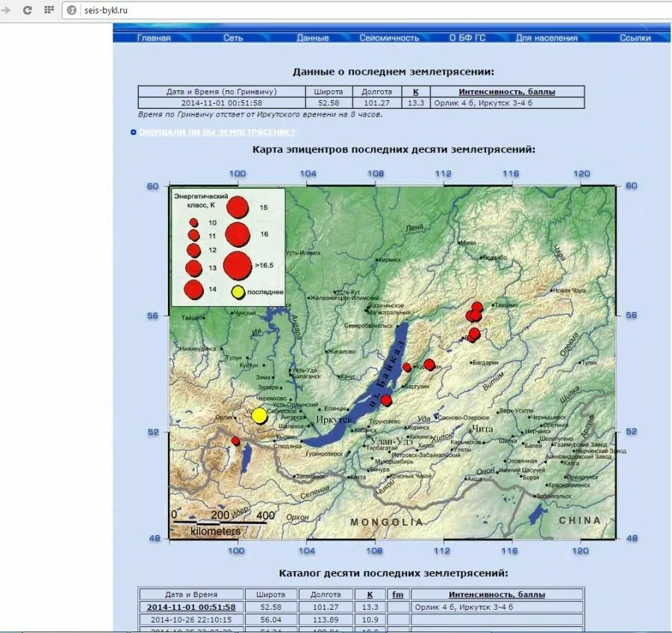Click the 'Северобайкальск' label on the map
Screen dimensions: 672x633
[x=368, y=325]
